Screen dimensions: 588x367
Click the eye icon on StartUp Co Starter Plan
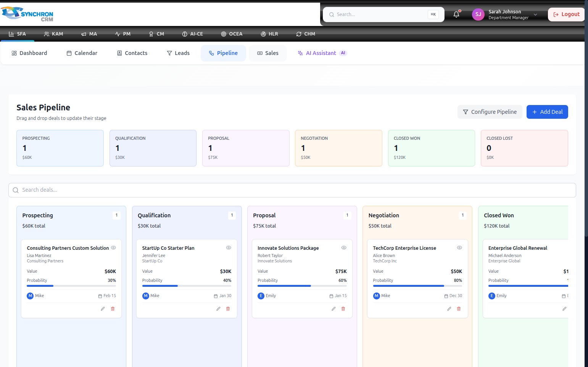pyautogui.click(x=229, y=247)
